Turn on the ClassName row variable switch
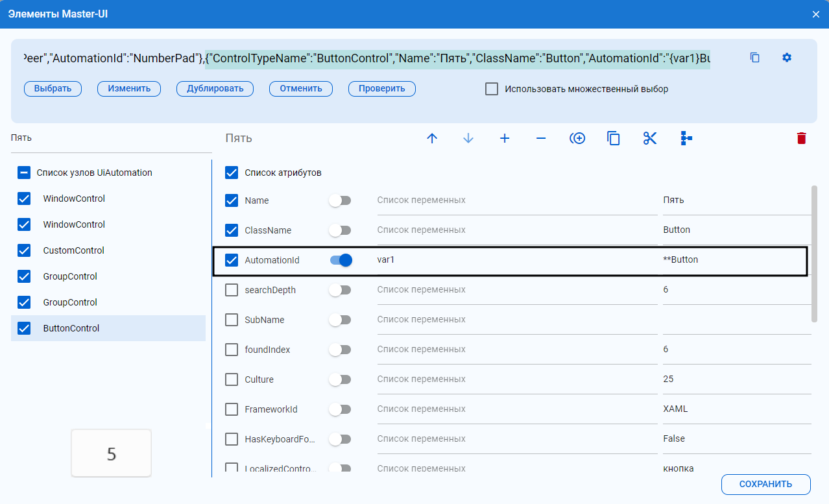 pos(340,230)
